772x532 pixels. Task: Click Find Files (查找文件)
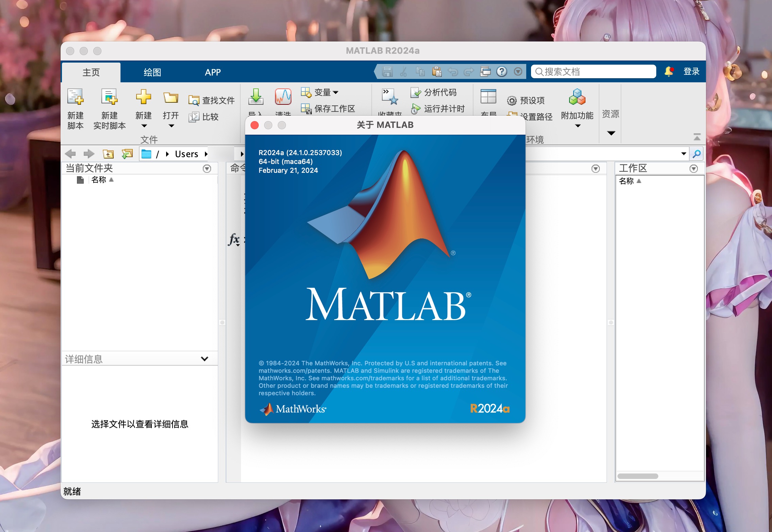pos(211,100)
